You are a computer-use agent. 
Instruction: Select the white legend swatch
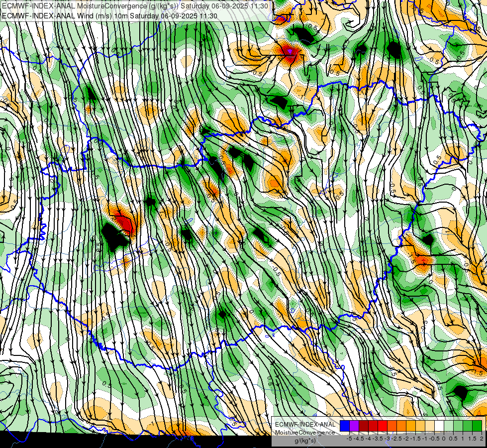(x=439, y=426)
